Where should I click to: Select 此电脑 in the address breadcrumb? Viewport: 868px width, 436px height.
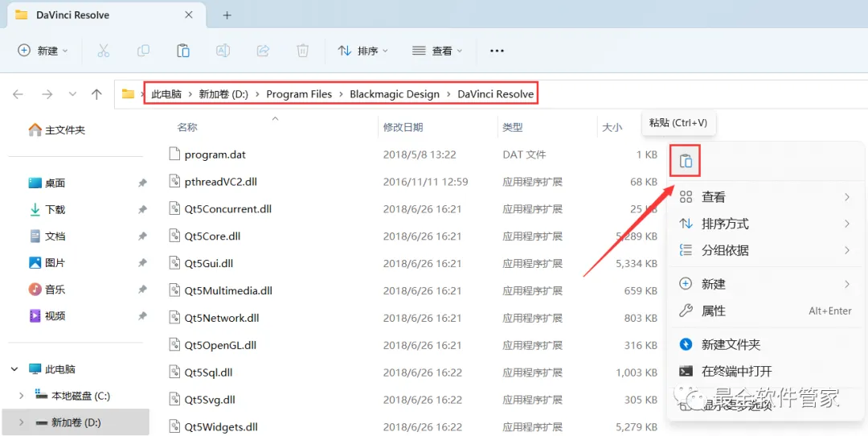166,94
